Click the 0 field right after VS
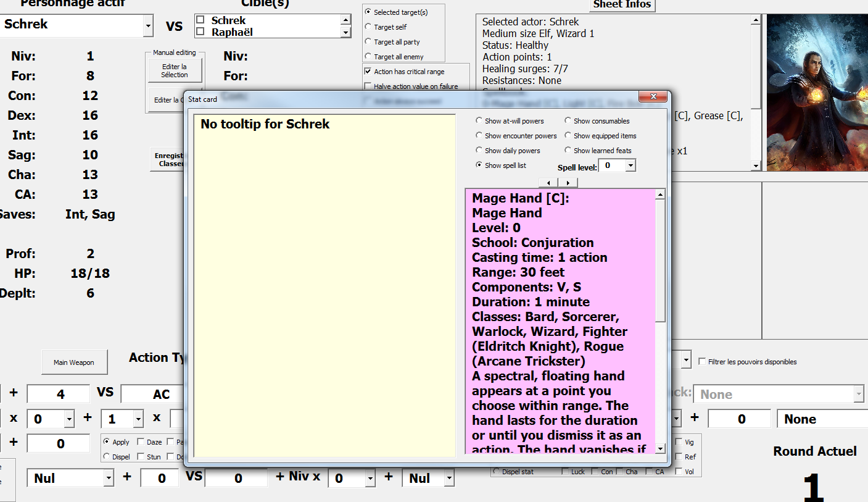Screen dimensions: 868x502 [237, 479]
